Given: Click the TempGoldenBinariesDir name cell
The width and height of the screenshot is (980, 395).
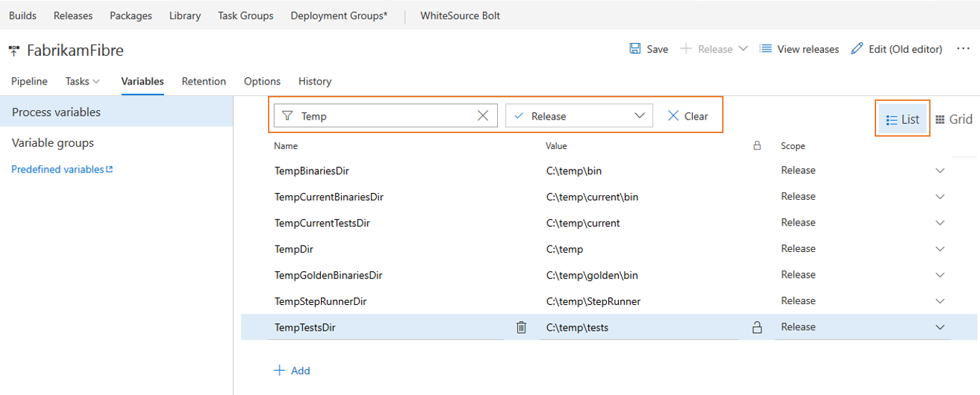Looking at the screenshot, I should coord(328,275).
